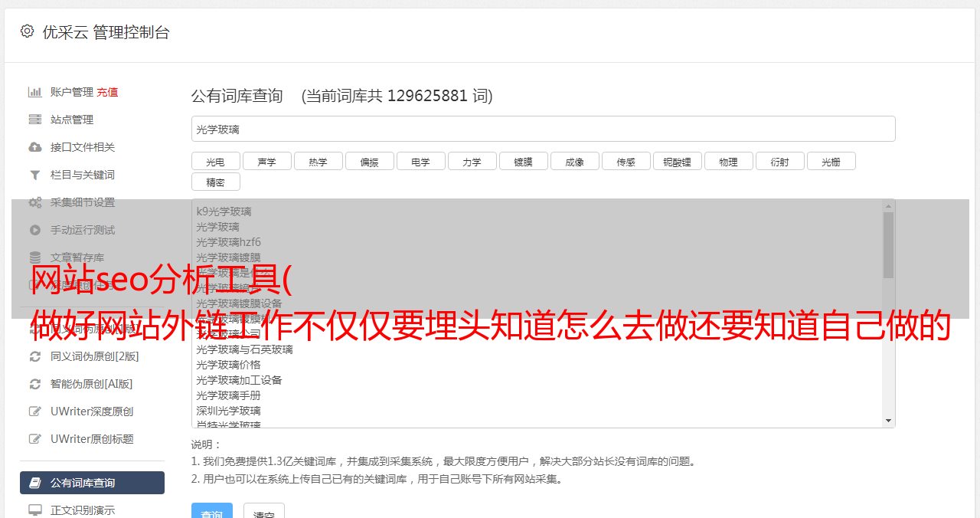The image size is (980, 518).
Task: Click the gear icon beside 优采云 管理控制台
Action: [x=28, y=31]
